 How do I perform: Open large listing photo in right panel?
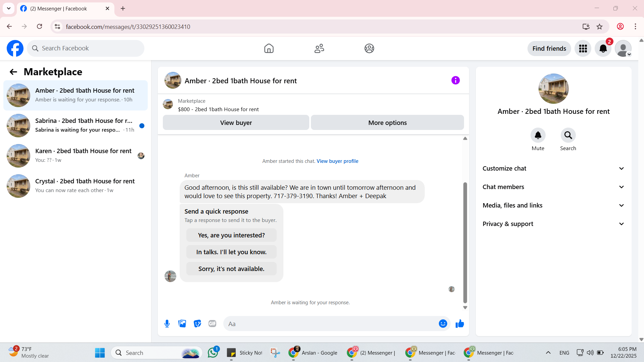[553, 89]
